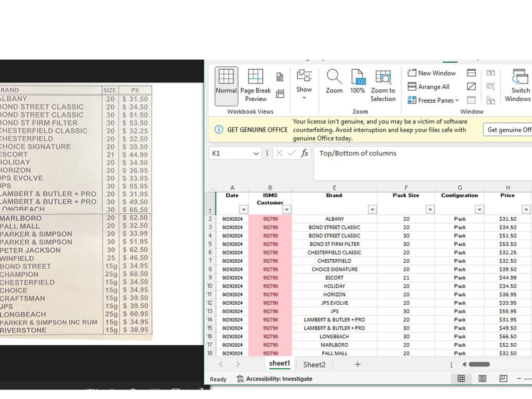Click Page Break Preview icon in status bar
This screenshot has width=532, height=399.
(x=503, y=379)
